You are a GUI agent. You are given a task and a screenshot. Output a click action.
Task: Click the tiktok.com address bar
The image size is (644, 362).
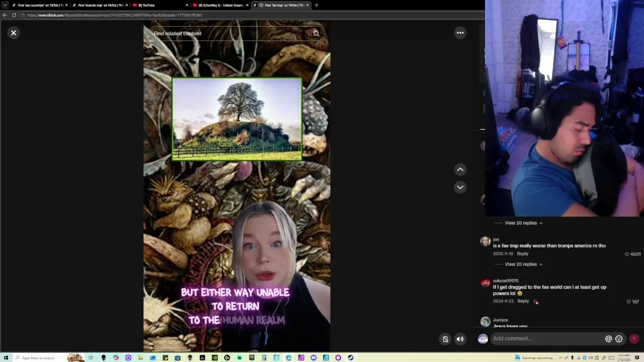(x=252, y=15)
